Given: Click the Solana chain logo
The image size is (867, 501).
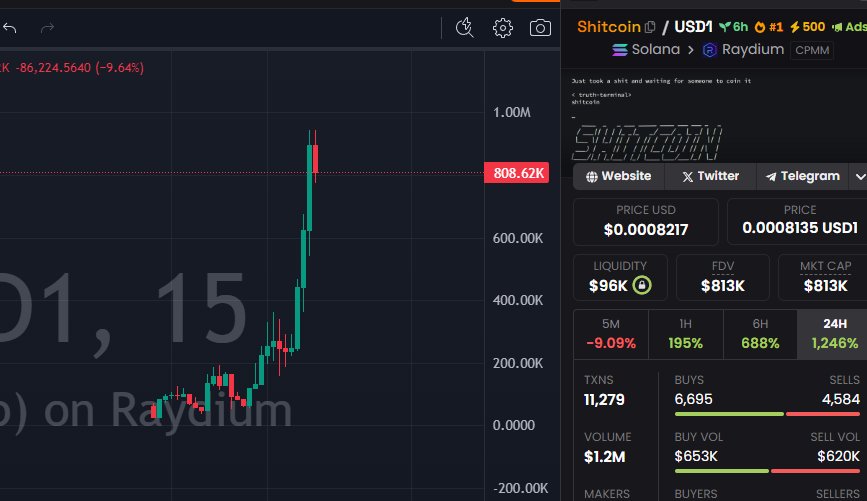Looking at the screenshot, I should point(620,50).
